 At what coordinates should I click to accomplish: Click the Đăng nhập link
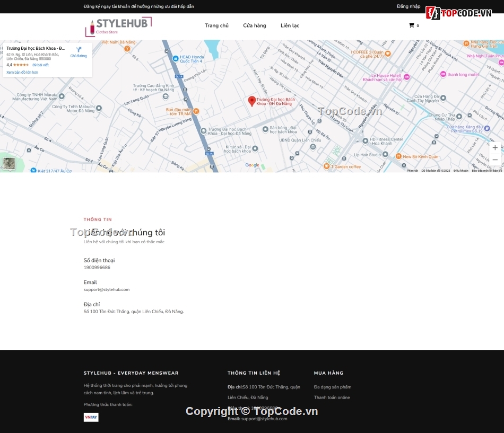[x=408, y=6]
